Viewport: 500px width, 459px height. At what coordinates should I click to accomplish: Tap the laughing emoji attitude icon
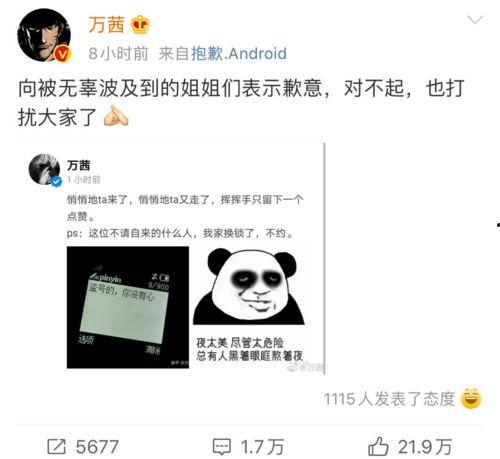tap(471, 399)
